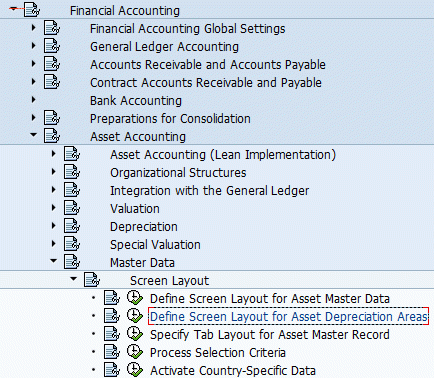Expand Accounts Receivable and Accounts Payable
Viewport: 434px width, 378px height.
click(x=33, y=63)
